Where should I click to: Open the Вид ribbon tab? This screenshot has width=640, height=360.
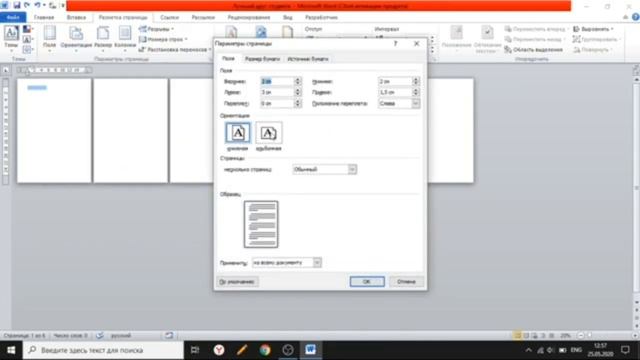click(x=288, y=17)
